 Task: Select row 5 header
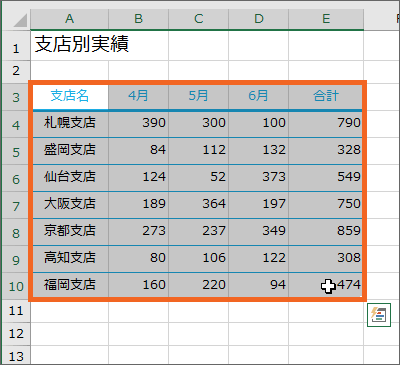pyautogui.click(x=16, y=151)
